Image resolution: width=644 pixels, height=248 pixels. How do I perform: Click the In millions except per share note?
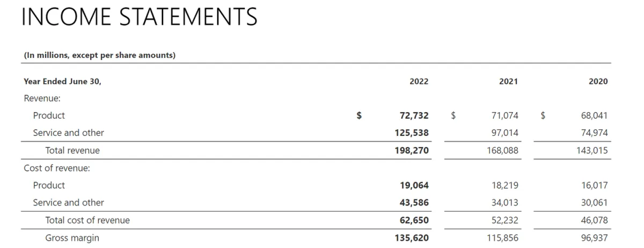[x=100, y=55]
